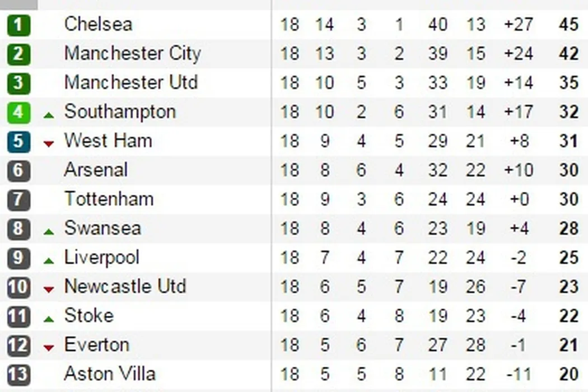Click the rank 2 badge for Manchester City
The height and width of the screenshot is (392, 588).
pyautogui.click(x=18, y=54)
